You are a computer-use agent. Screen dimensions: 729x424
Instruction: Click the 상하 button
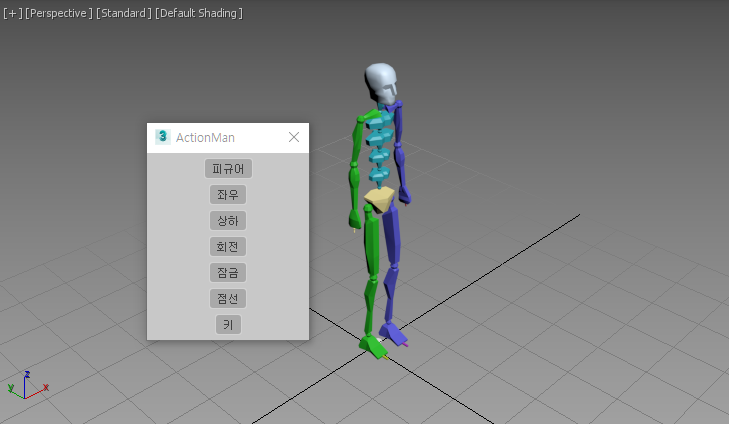click(x=228, y=220)
